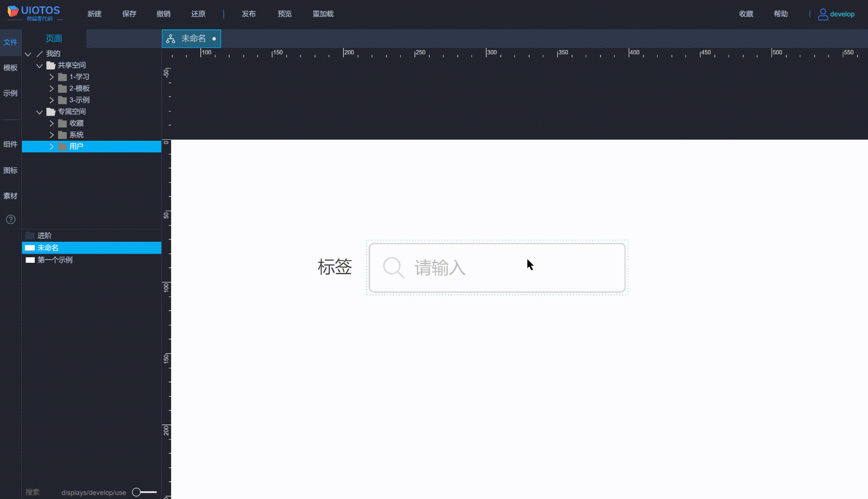868x499 pixels.
Task: Open the 文件 panel in the left sidebar
Action: pos(11,42)
